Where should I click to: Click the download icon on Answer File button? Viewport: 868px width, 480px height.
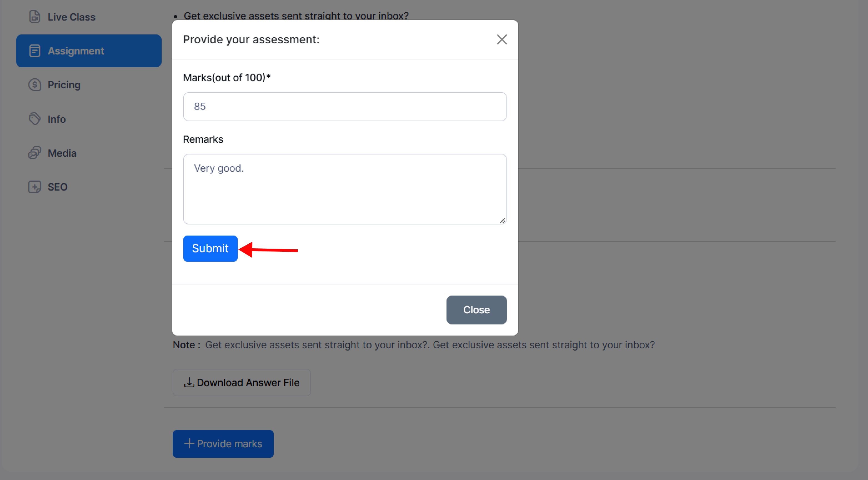click(x=189, y=382)
